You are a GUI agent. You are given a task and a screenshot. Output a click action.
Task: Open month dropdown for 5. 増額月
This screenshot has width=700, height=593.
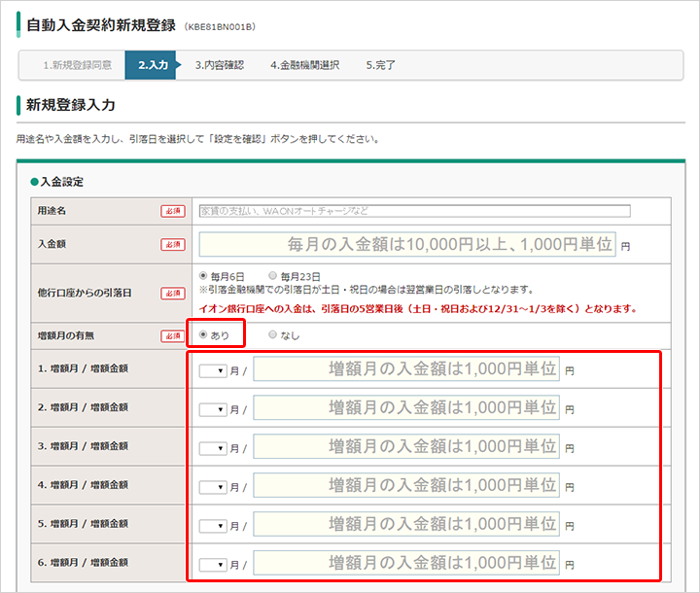[x=213, y=525]
